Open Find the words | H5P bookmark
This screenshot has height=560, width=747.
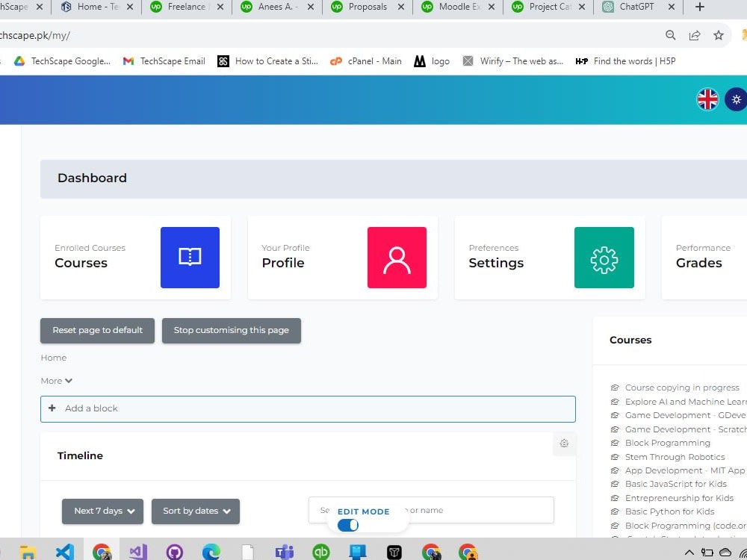coord(625,61)
